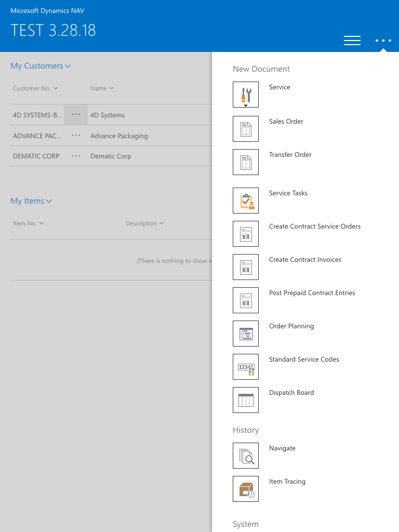
Task: Open Standard Service Codes icon
Action: (x=246, y=367)
